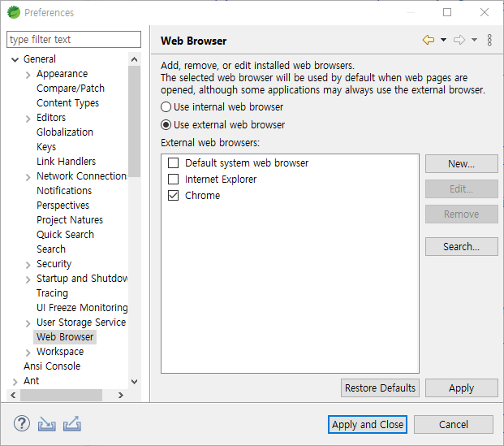Click the tree horizontal scrollbar thumb
504x446 pixels.
point(62,395)
